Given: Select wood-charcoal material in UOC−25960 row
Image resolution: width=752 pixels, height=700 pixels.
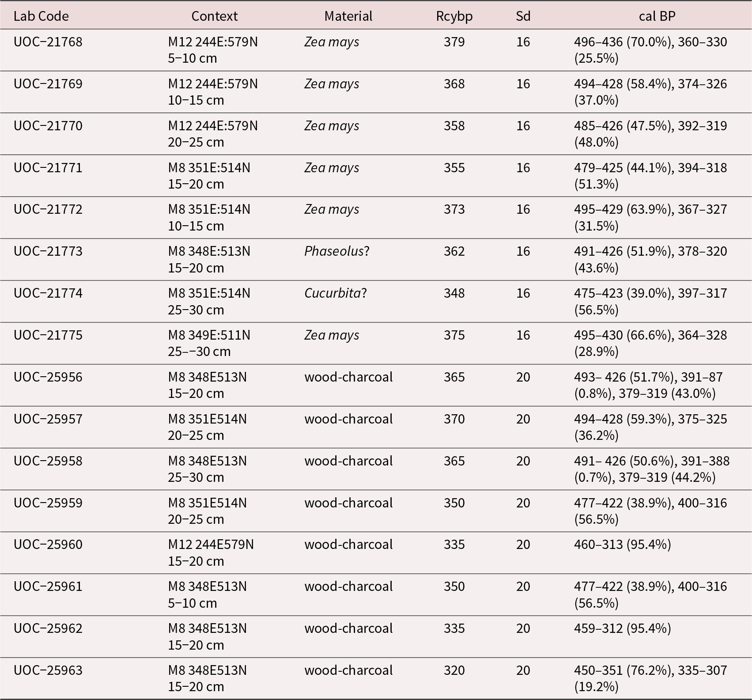Looking at the screenshot, I should 348,545.
